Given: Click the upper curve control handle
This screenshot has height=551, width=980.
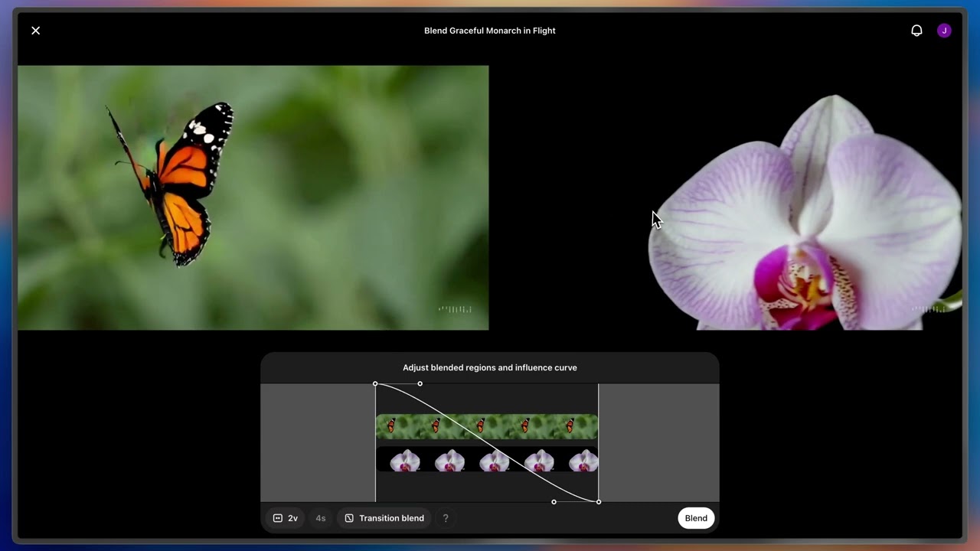Looking at the screenshot, I should (x=420, y=383).
